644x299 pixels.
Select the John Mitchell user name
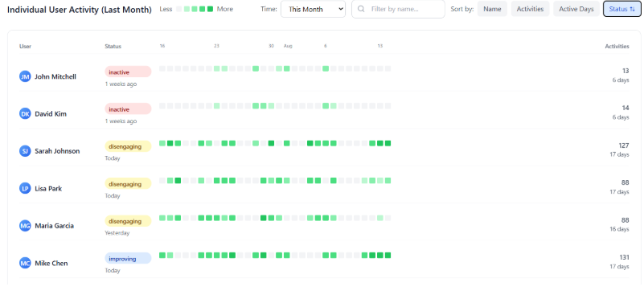pyautogui.click(x=55, y=76)
